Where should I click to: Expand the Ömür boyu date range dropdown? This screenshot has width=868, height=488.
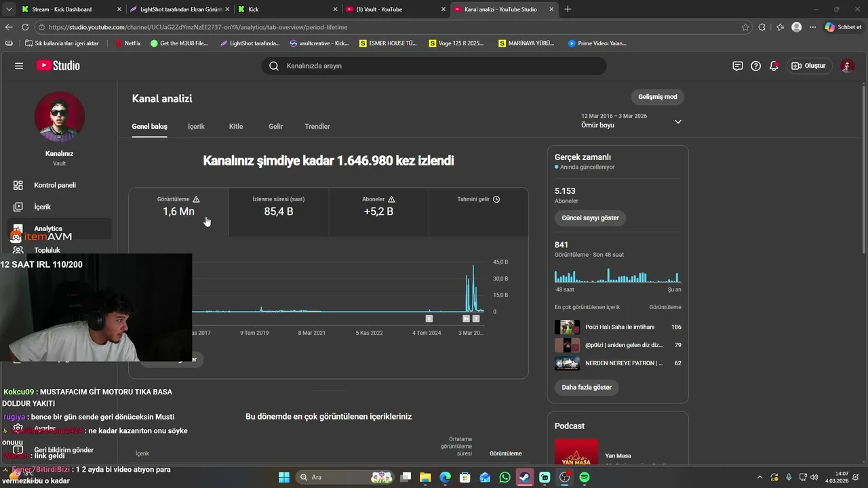pyautogui.click(x=677, y=122)
